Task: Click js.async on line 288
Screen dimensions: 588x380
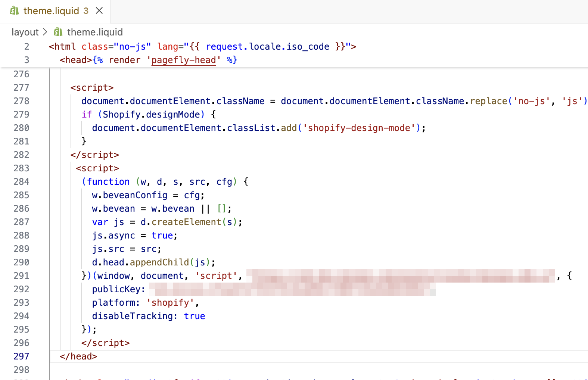Action: coord(113,236)
